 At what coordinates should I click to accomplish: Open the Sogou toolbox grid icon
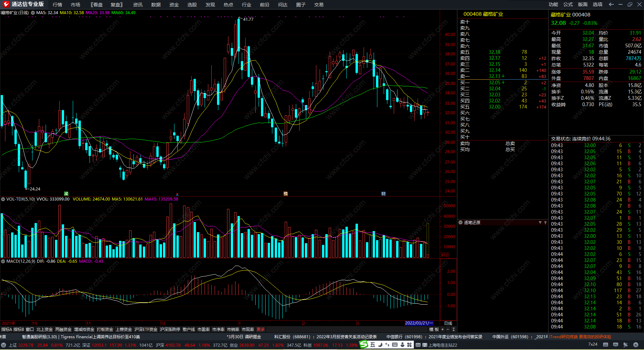(x=410, y=345)
